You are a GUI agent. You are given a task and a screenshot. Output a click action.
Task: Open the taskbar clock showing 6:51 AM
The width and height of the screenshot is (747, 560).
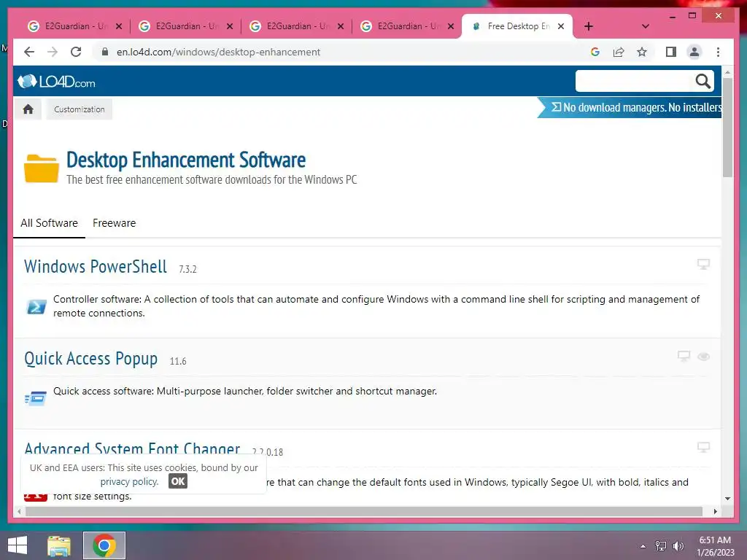point(715,546)
